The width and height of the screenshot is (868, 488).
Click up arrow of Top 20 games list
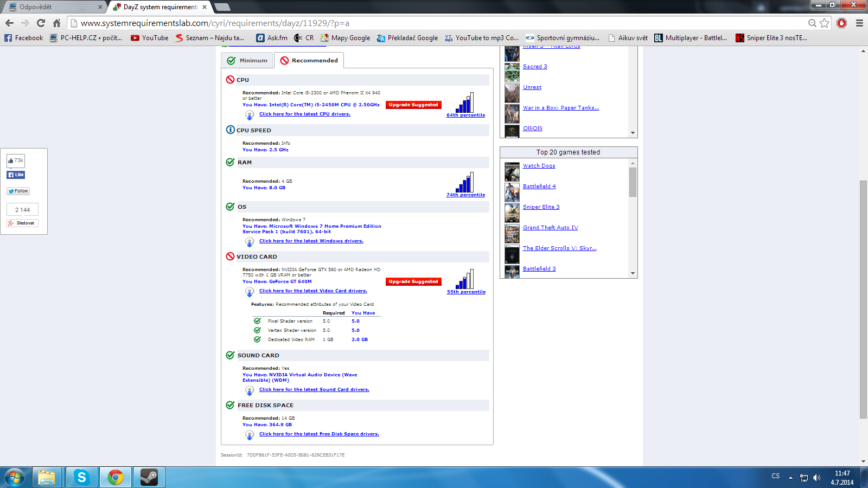point(633,163)
